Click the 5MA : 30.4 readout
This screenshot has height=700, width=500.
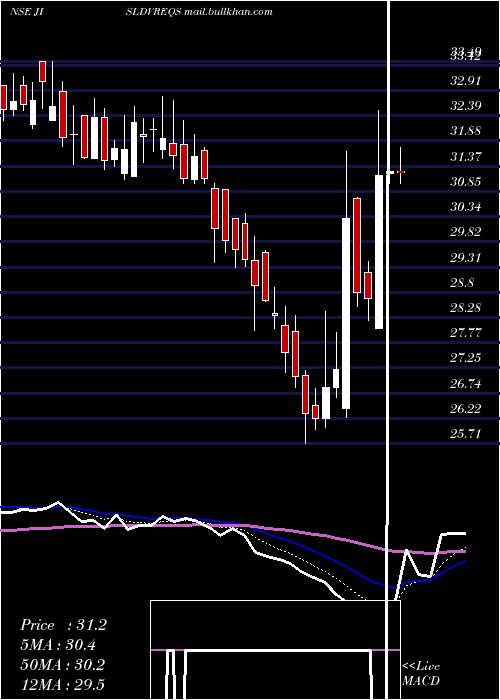(x=58, y=645)
